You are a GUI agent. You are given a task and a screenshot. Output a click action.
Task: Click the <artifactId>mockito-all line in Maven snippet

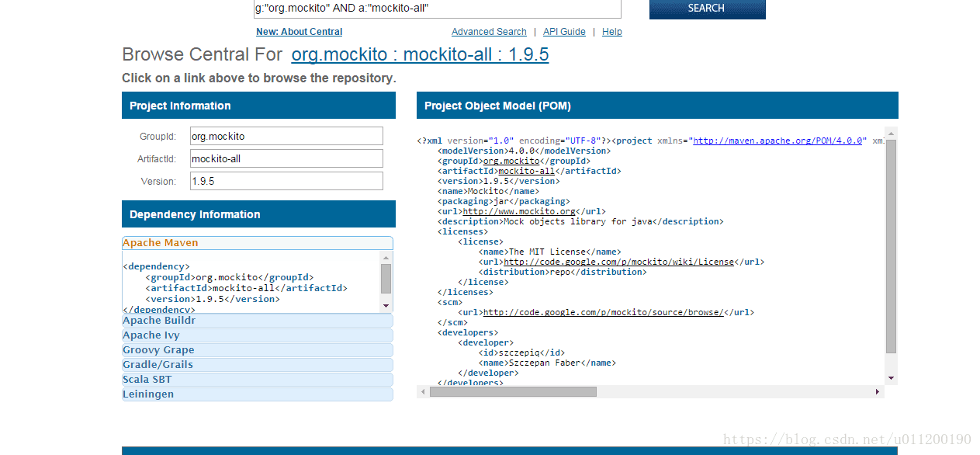point(246,288)
